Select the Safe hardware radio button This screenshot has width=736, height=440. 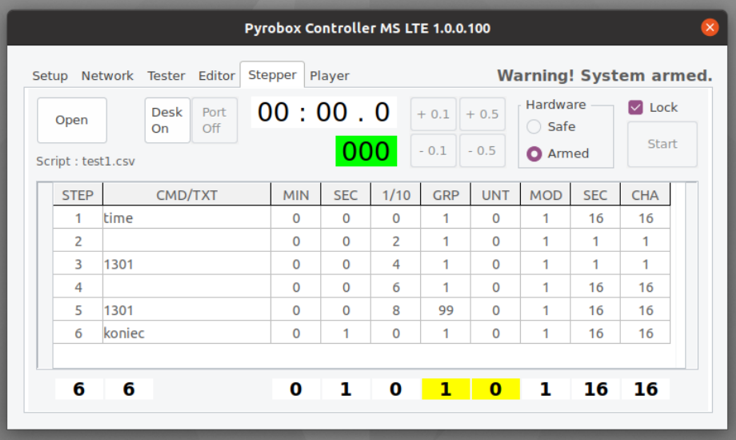click(534, 127)
